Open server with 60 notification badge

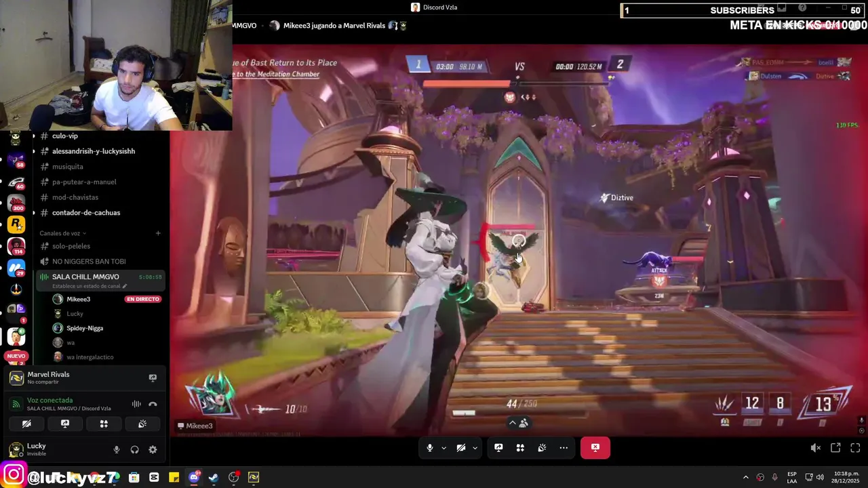pos(16,183)
